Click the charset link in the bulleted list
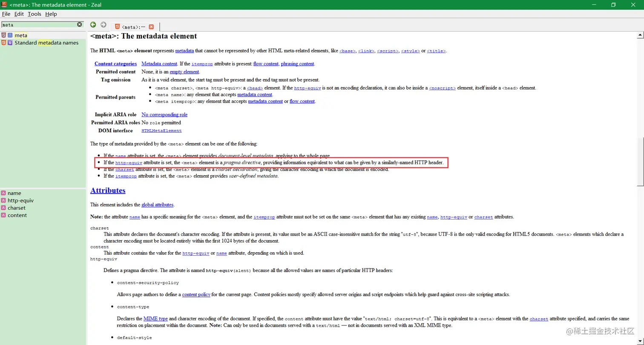644x345 pixels. click(x=124, y=169)
